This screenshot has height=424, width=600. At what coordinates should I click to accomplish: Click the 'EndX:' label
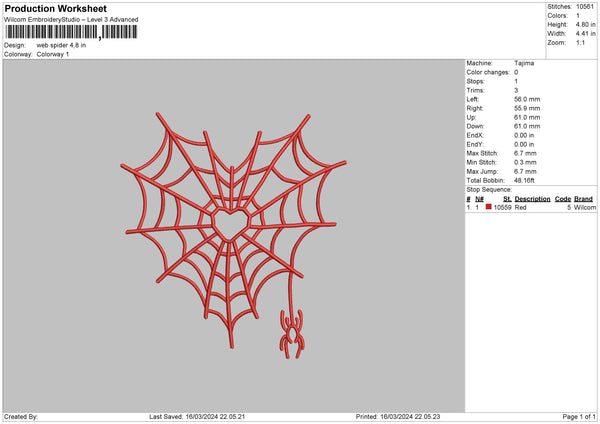click(475, 135)
